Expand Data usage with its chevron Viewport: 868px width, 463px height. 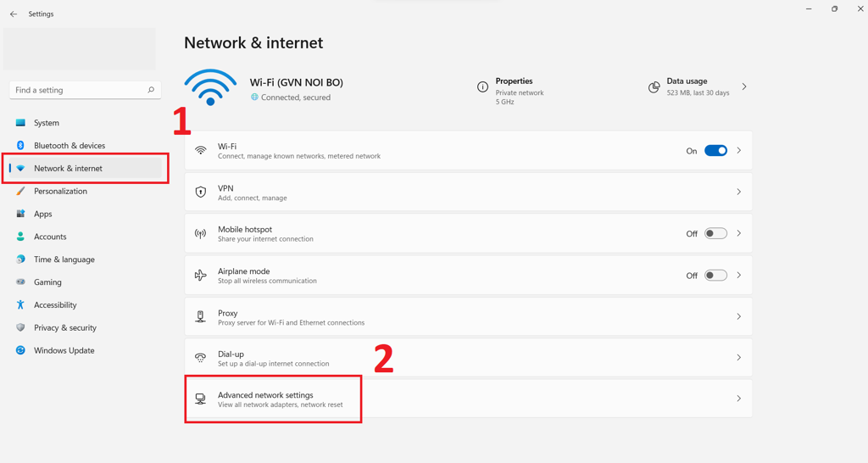744,86
